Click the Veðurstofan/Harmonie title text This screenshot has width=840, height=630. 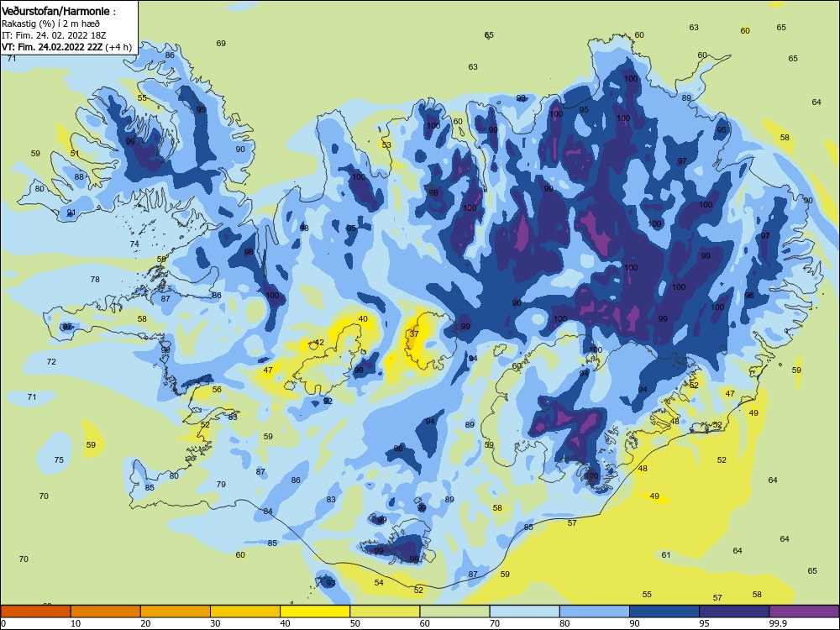(57, 11)
